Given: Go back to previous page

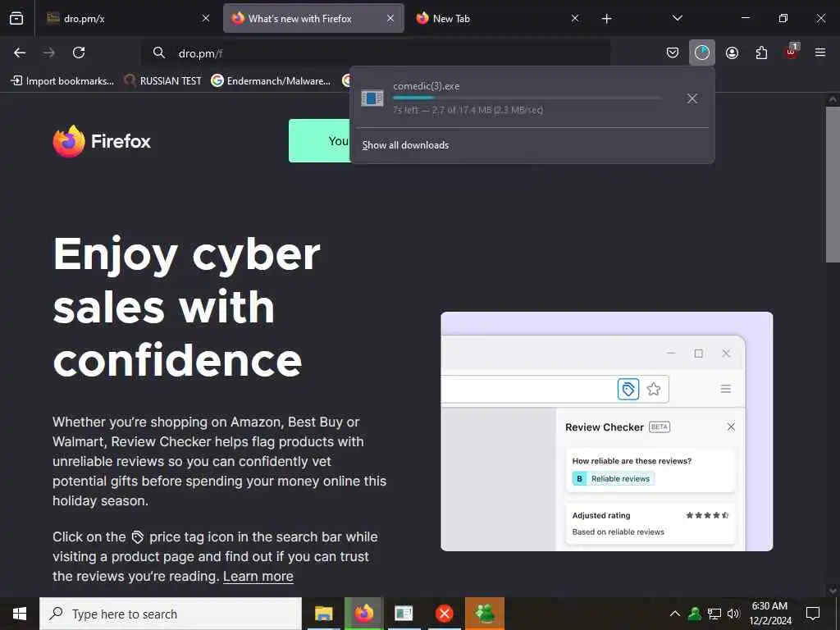Looking at the screenshot, I should coord(20,52).
